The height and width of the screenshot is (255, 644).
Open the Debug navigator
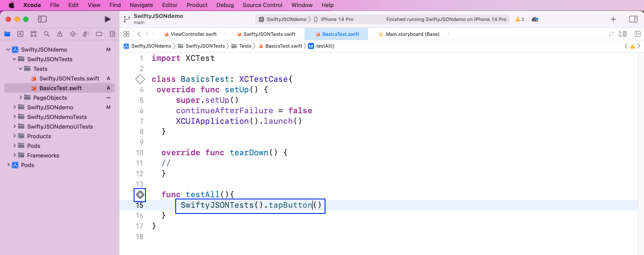pyautogui.click(x=86, y=34)
